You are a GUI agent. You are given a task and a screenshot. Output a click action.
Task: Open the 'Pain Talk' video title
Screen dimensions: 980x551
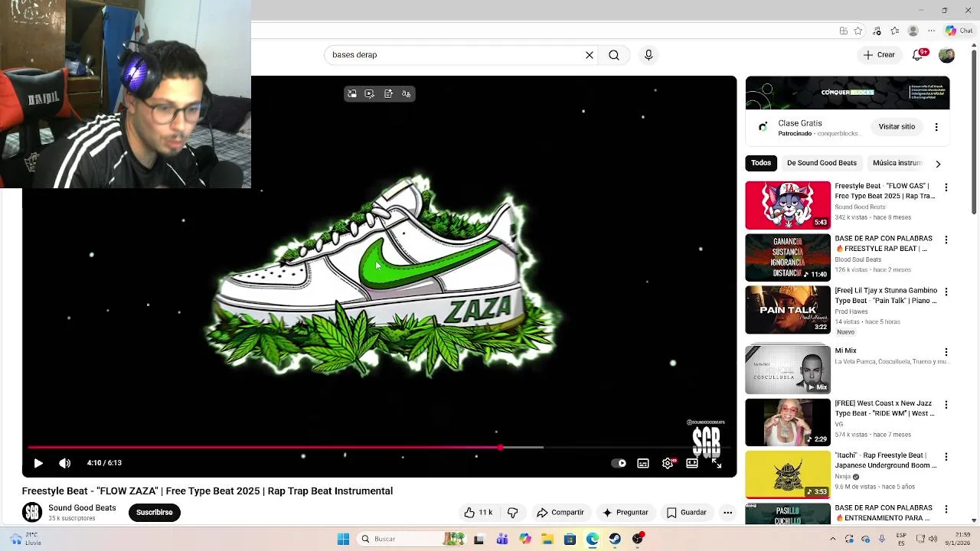(x=887, y=296)
